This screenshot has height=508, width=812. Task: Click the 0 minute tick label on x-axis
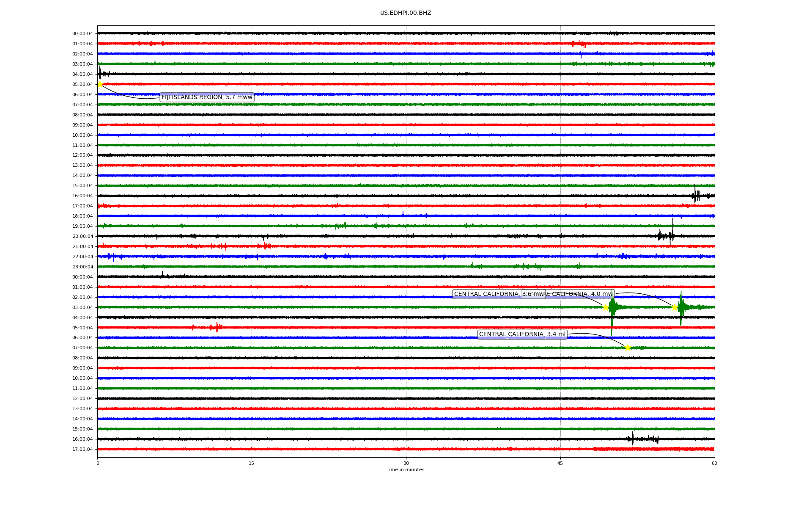point(98,463)
